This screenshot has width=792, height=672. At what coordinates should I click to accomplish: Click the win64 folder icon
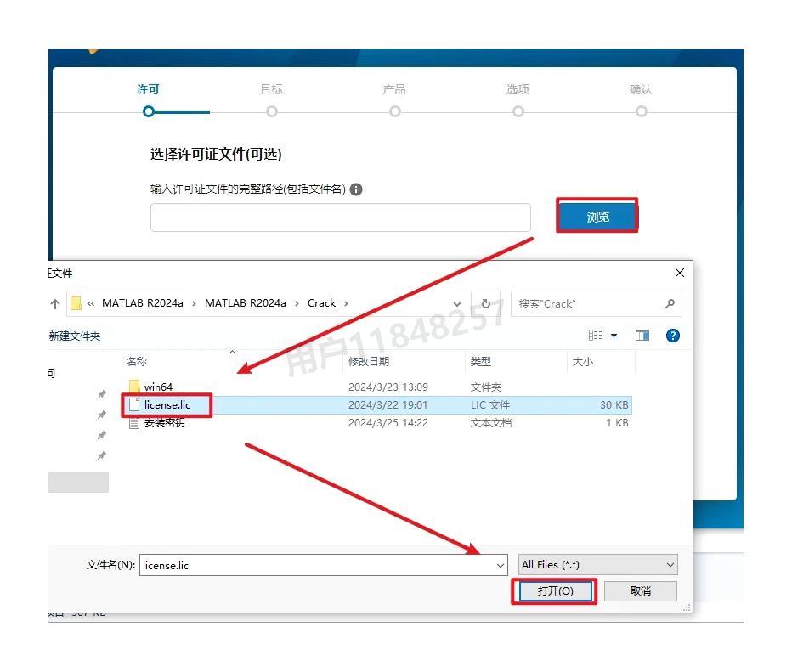pos(134,387)
